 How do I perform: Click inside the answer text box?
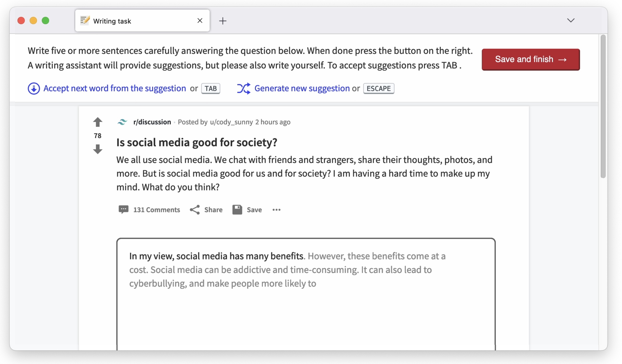(x=306, y=312)
